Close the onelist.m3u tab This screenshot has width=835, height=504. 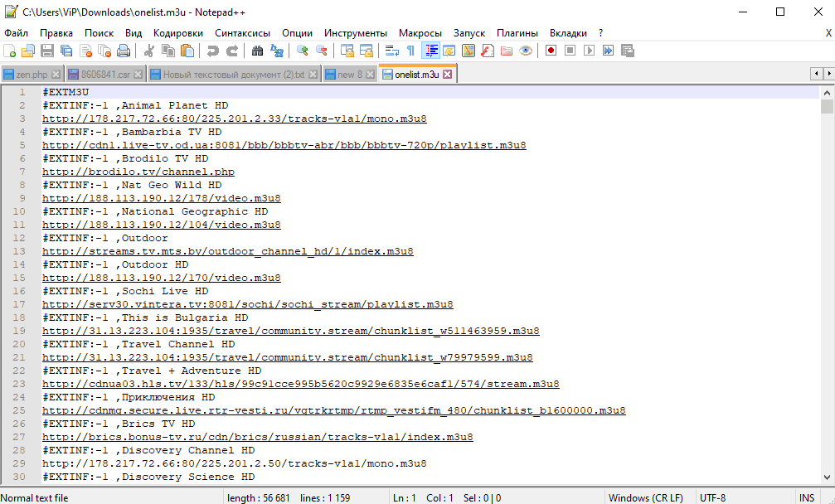(448, 75)
